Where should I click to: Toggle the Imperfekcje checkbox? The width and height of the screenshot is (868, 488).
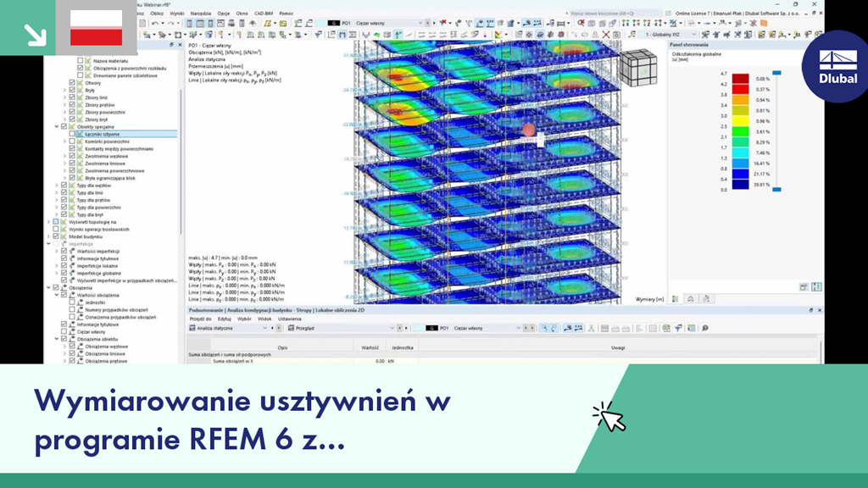(56, 244)
